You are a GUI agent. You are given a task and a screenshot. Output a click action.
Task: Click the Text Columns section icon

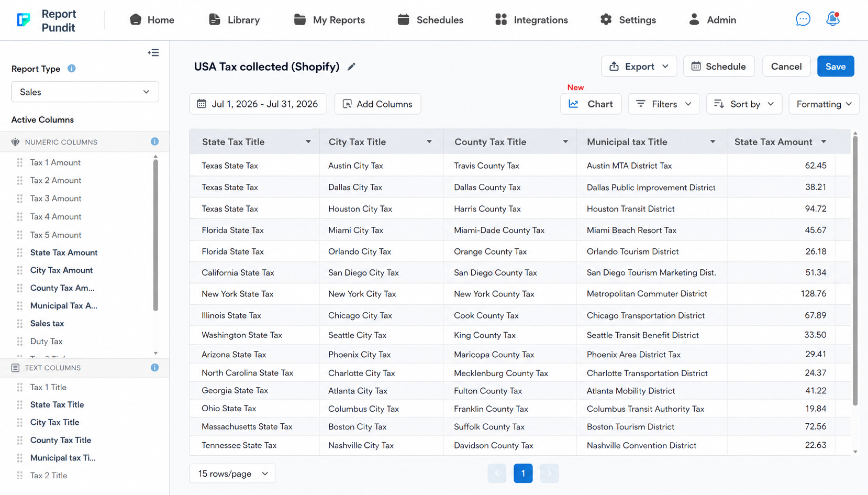15,368
